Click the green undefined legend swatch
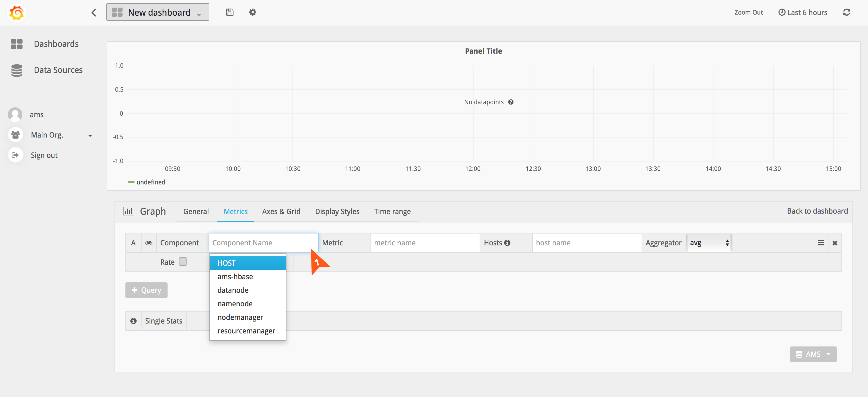Screen dimensions: 868x397 coord(131,182)
